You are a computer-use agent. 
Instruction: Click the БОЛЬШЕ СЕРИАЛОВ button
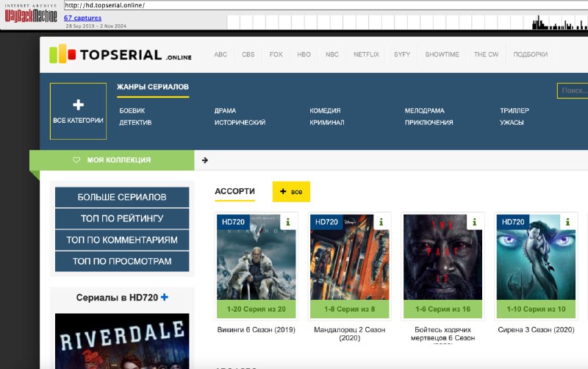click(122, 197)
